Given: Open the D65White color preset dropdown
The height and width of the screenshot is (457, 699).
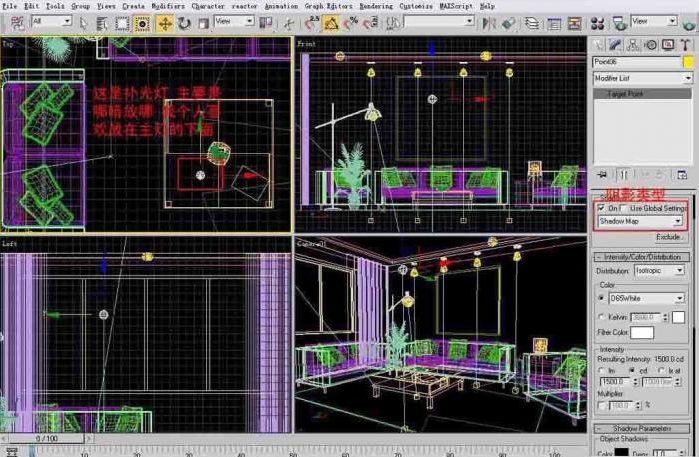Looking at the screenshot, I should pyautogui.click(x=646, y=298).
